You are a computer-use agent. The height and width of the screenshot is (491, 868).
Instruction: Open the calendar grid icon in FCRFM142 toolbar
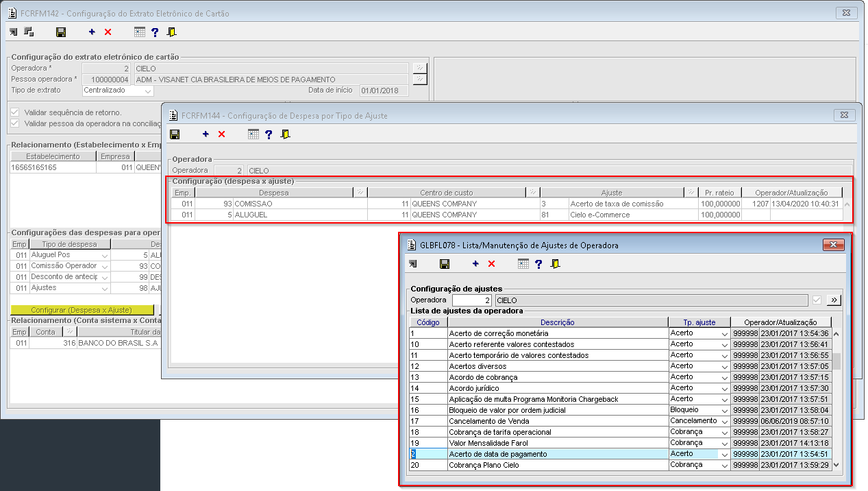140,32
